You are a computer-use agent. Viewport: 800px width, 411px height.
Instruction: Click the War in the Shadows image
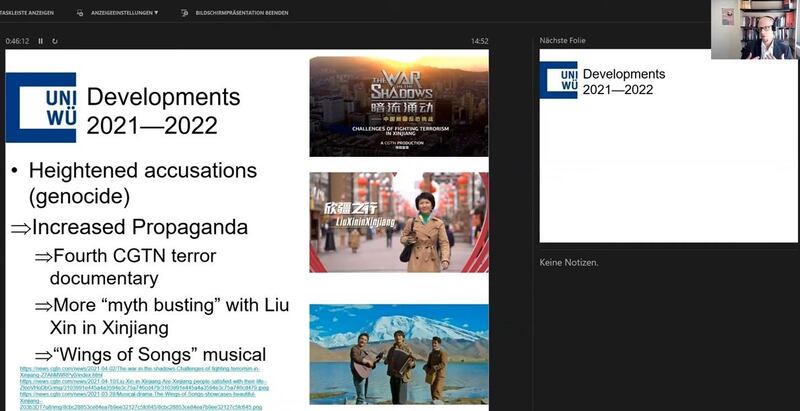[398, 105]
